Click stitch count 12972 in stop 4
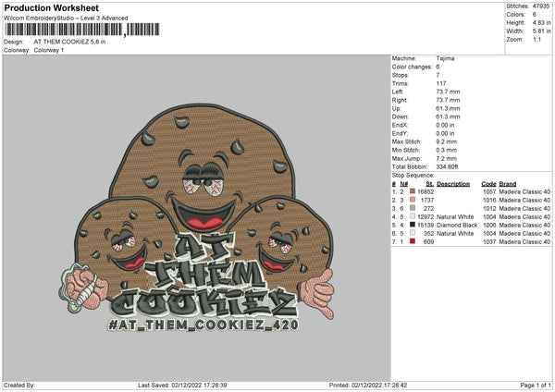Screen dimensions: 555x392 coord(425,217)
